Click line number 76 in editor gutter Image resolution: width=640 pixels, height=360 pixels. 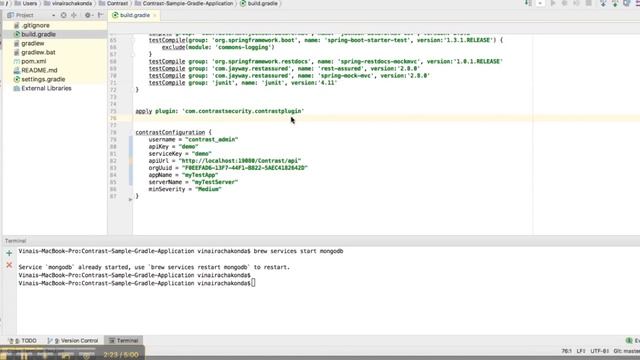click(113, 118)
